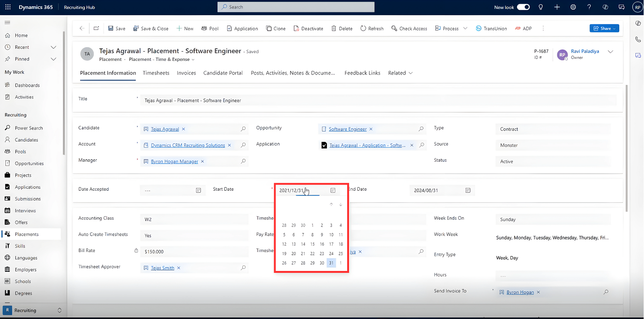Click the plus quick create icon in header
The height and width of the screenshot is (319, 644).
tap(557, 7)
